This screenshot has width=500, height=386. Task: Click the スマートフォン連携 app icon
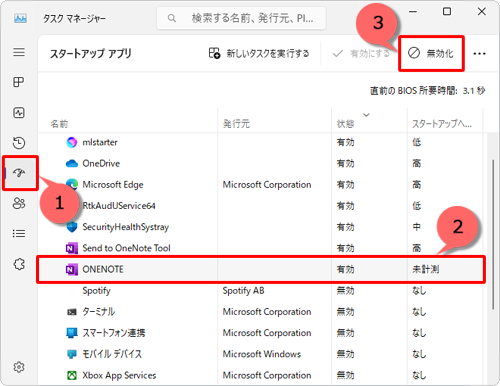pos(72,333)
